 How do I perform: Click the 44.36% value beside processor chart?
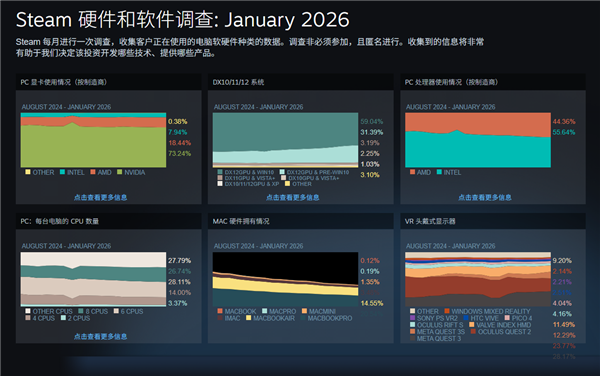pyautogui.click(x=564, y=121)
